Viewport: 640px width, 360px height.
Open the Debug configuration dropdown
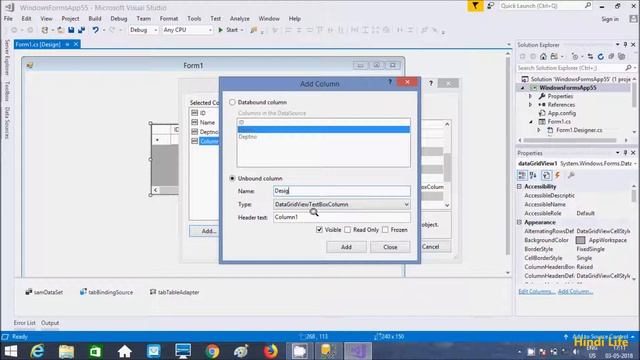point(143,30)
